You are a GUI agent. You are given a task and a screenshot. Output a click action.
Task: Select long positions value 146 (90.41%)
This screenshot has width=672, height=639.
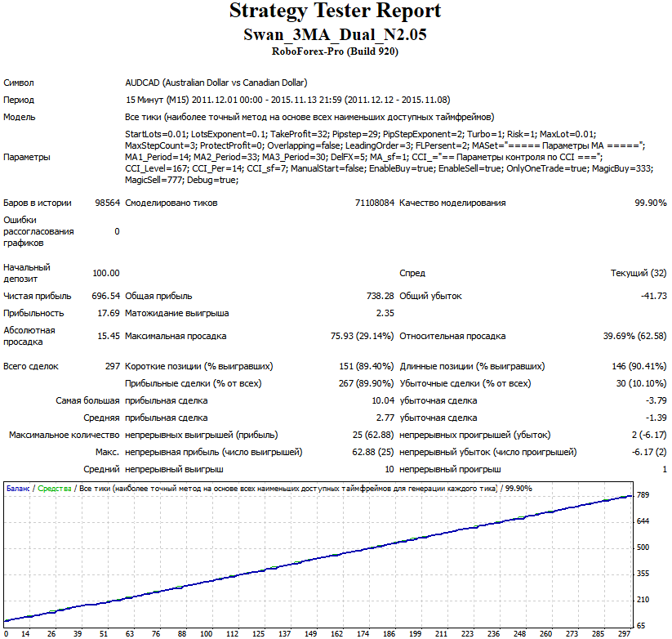point(639,366)
